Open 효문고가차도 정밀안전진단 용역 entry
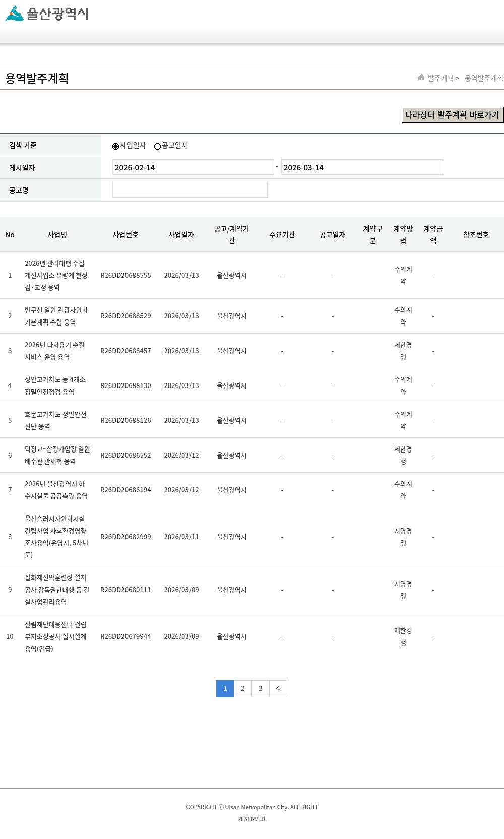The image size is (504, 839). [x=55, y=420]
